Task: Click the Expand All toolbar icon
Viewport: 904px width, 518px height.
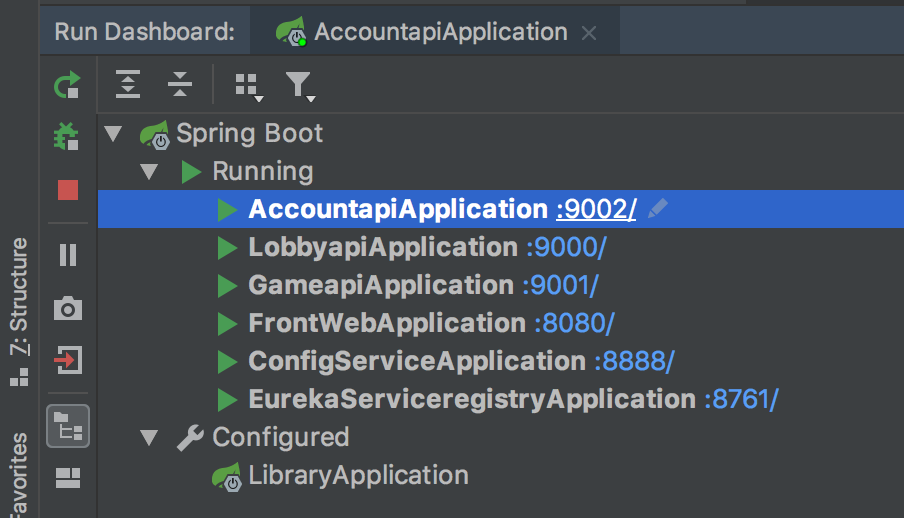Action: pos(128,85)
